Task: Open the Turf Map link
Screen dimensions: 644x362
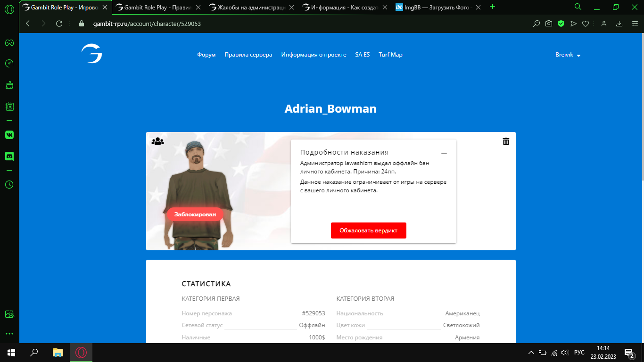Action: (x=390, y=55)
